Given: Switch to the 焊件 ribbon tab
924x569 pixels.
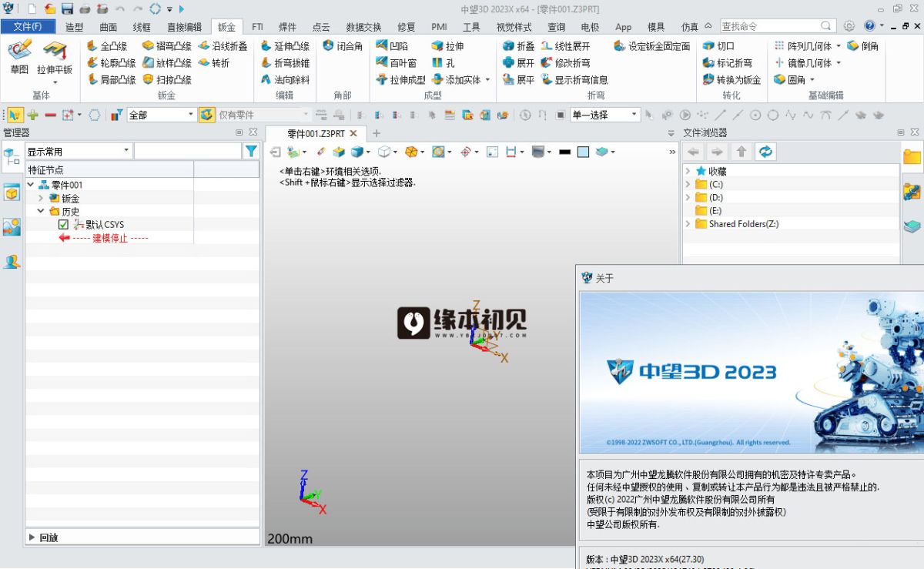Looking at the screenshot, I should tap(287, 27).
